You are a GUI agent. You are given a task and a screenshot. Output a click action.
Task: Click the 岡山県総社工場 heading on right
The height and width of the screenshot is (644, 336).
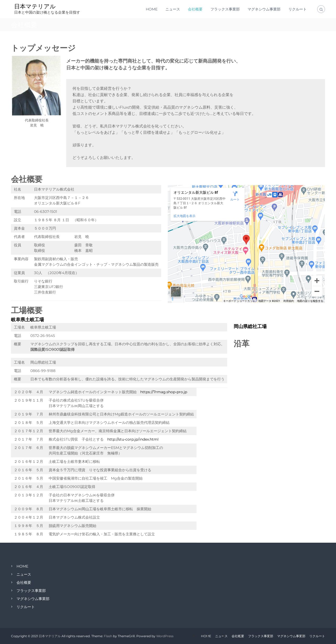click(250, 326)
